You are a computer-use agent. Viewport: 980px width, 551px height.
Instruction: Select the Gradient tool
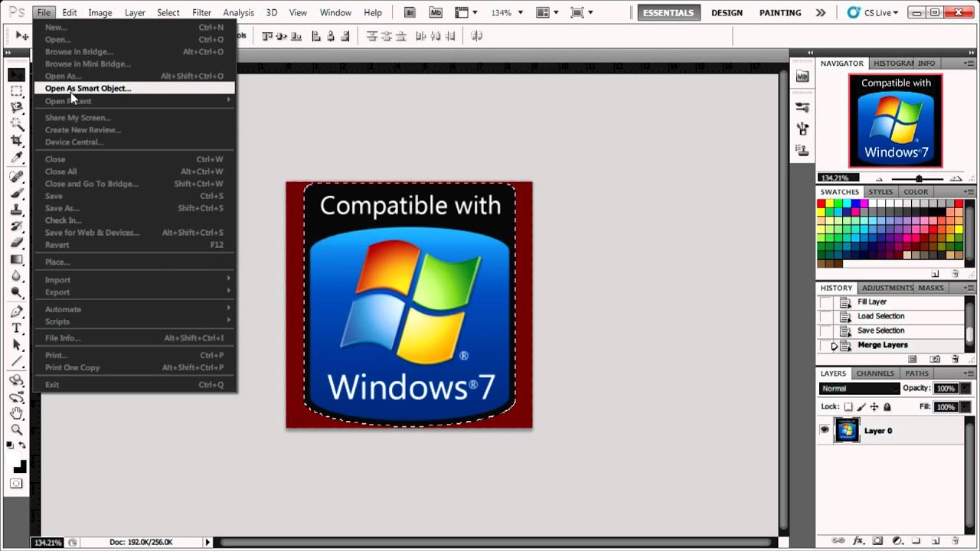pos(16,259)
